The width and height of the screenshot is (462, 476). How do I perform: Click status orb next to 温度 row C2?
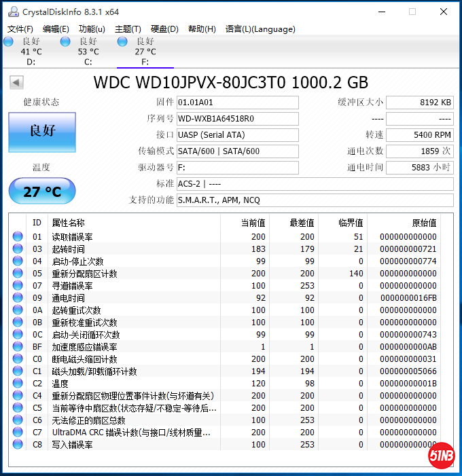tap(18, 384)
